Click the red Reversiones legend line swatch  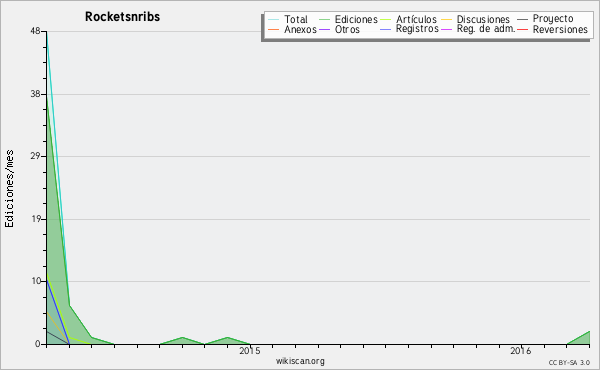[x=522, y=29]
